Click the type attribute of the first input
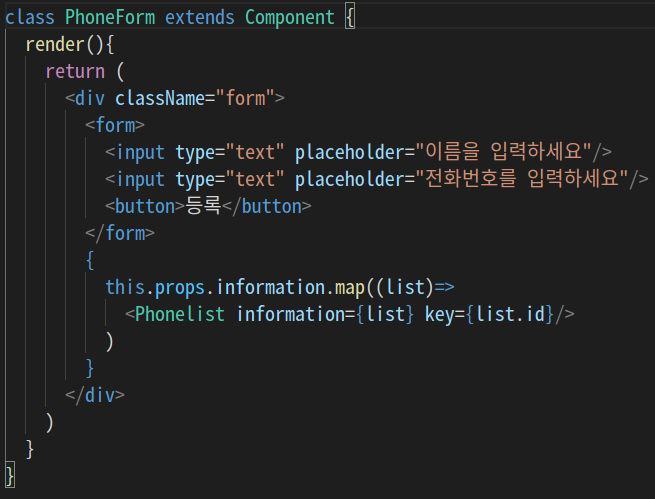 tap(195, 153)
